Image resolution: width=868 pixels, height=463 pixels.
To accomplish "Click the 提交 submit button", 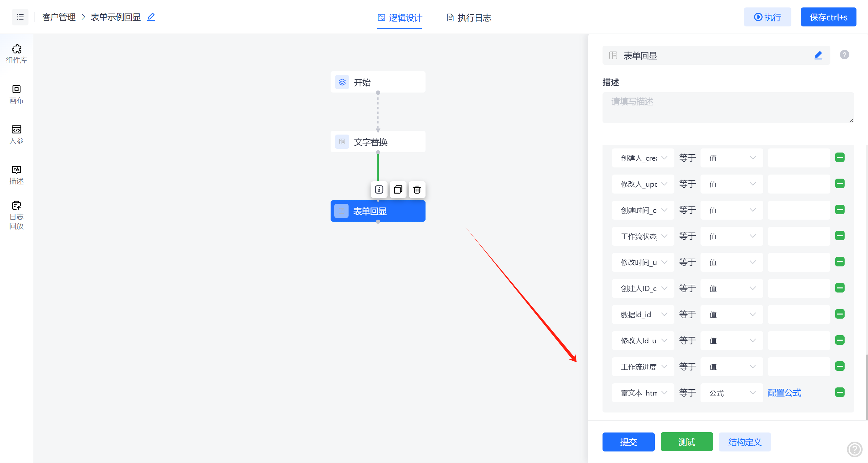I will tap(628, 442).
